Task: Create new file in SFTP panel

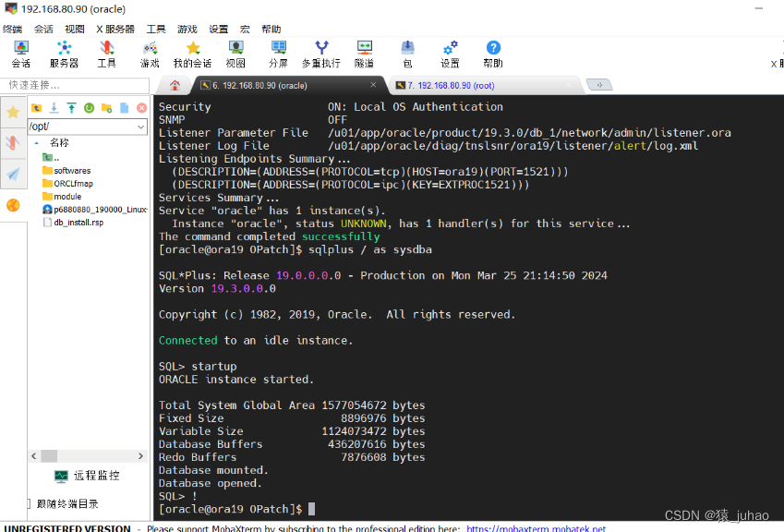Action: pyautogui.click(x=124, y=108)
